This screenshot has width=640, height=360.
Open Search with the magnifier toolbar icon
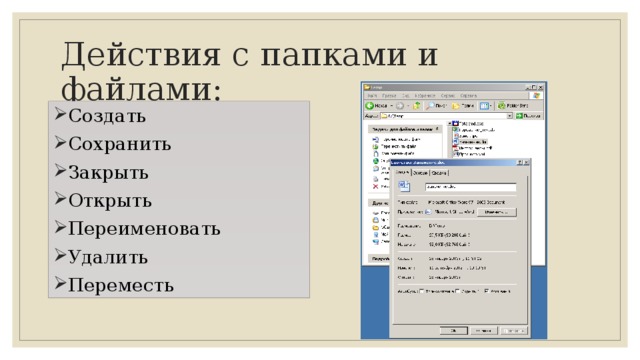[x=430, y=105]
